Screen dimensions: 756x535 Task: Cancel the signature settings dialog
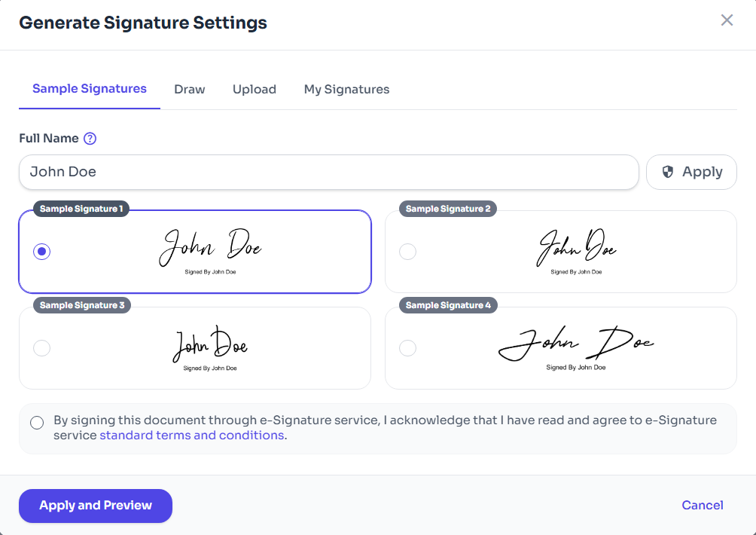[x=702, y=505]
